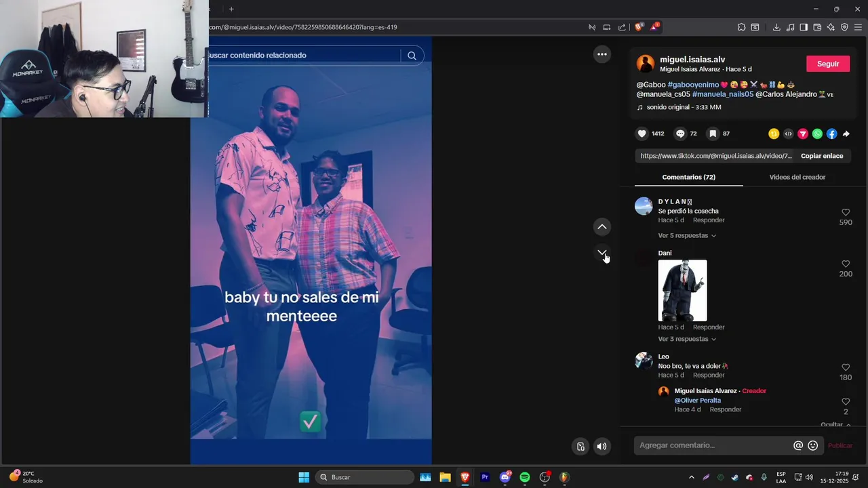Open Premiere Pro from the taskbar
The width and height of the screenshot is (868, 488).
click(x=485, y=477)
